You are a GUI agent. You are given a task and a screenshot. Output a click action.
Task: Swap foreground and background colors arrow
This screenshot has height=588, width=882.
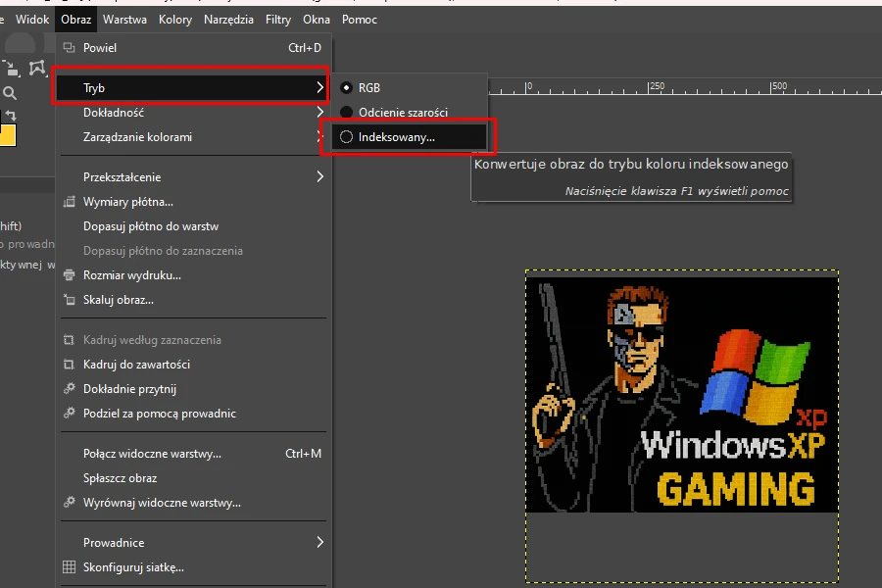[11, 116]
